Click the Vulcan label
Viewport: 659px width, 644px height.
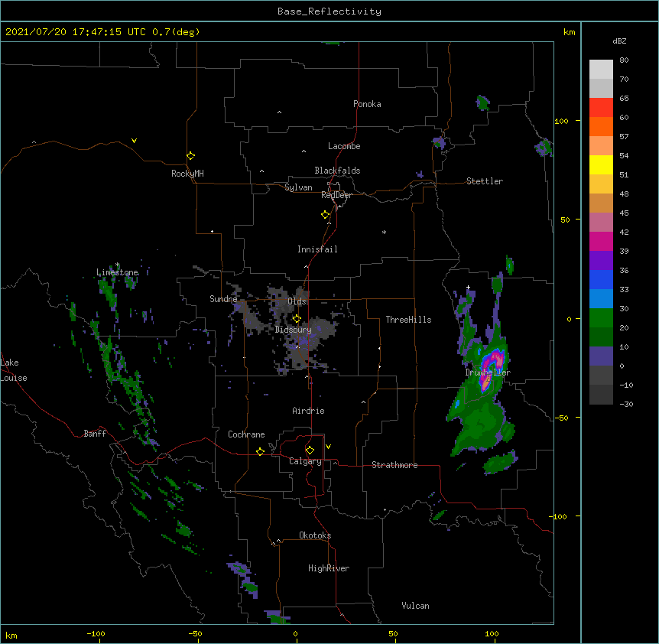[415, 606]
